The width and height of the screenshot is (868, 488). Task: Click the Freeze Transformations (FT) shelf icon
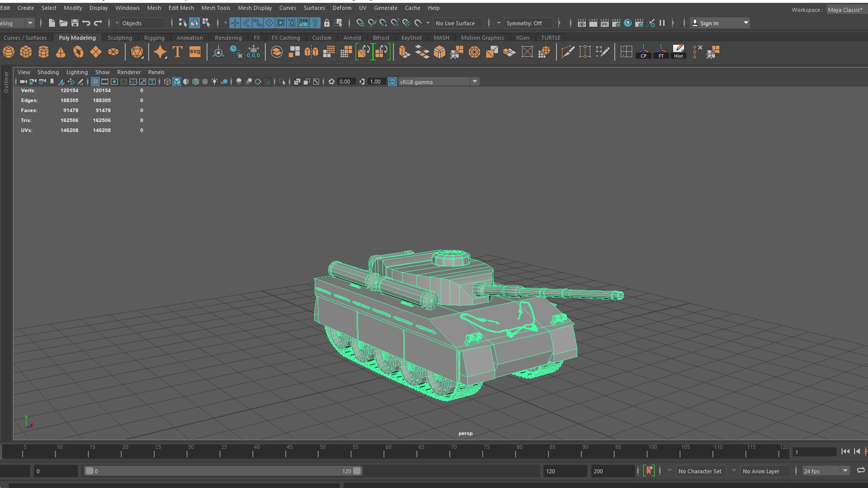click(x=661, y=52)
